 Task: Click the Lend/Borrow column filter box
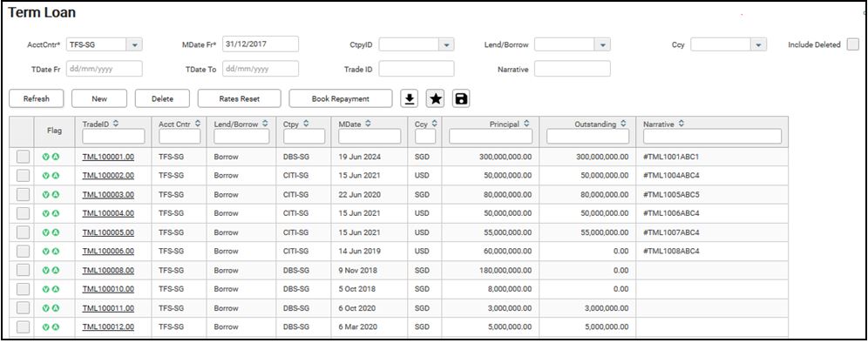pyautogui.click(x=241, y=137)
